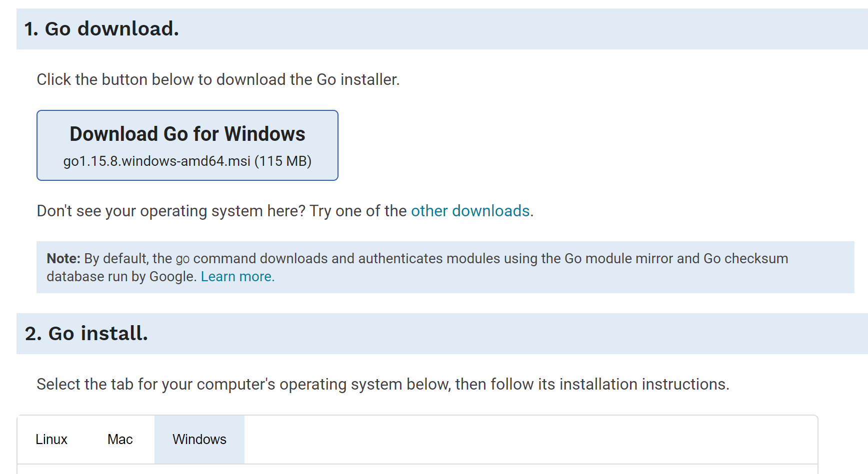Switch to the Mac tab

[120, 440]
